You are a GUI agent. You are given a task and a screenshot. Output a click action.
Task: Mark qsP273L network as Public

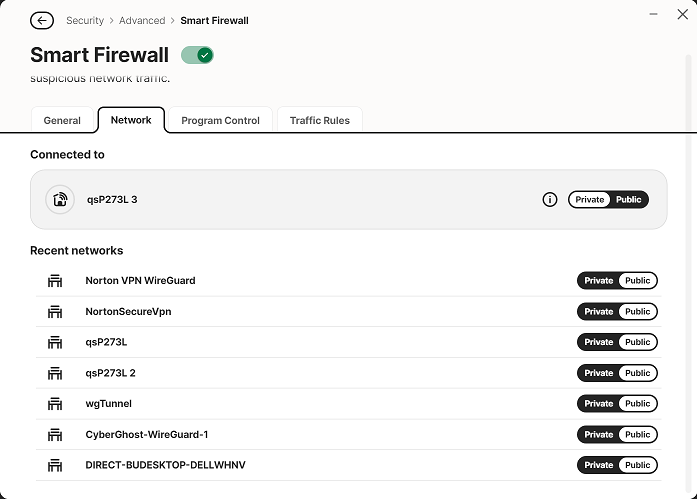(x=637, y=342)
